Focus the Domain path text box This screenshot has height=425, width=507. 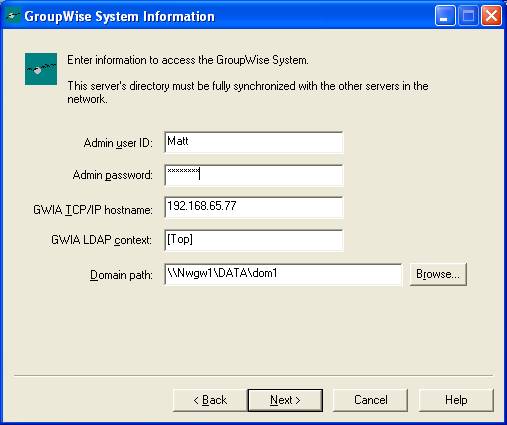pos(283,274)
